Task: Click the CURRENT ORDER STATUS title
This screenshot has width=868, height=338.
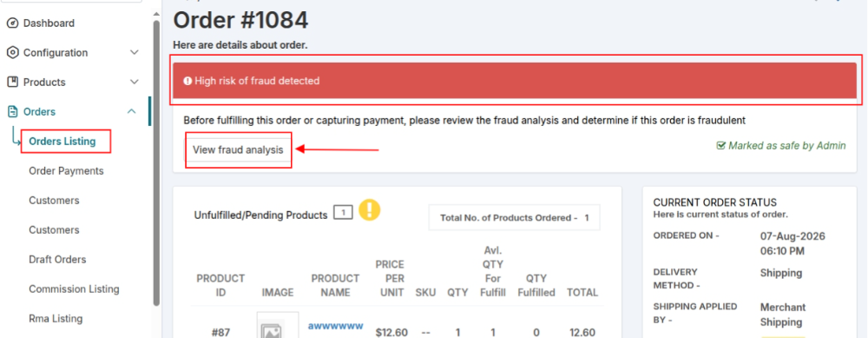Action: click(x=714, y=202)
